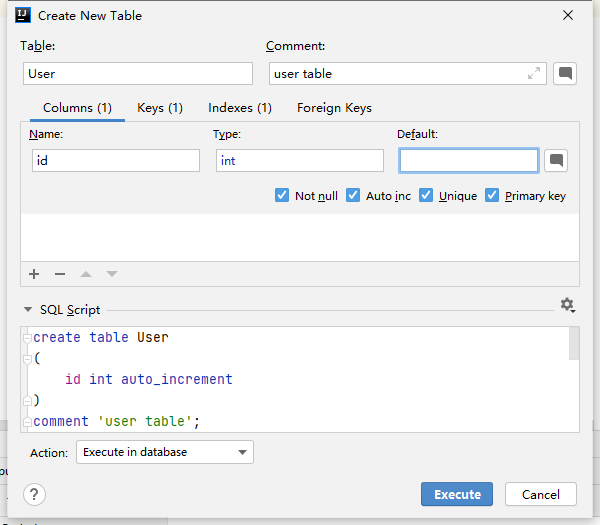600x525 pixels.
Task: Switch to the Foreign Keys tab
Action: point(334,108)
